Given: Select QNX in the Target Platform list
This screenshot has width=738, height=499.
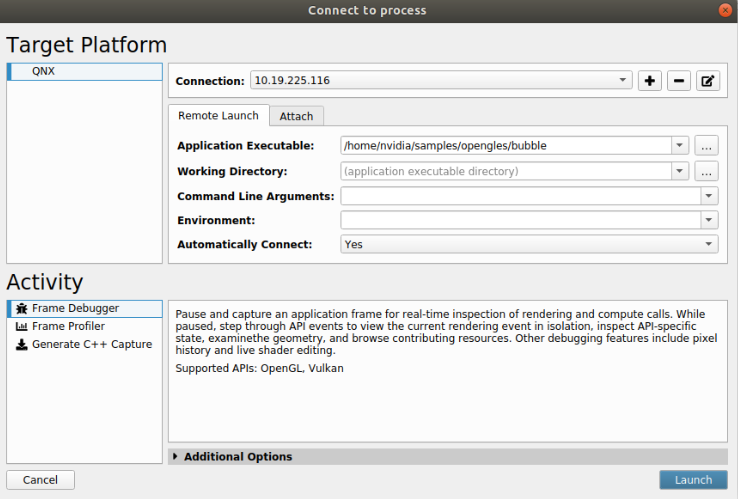Looking at the screenshot, I should pyautogui.click(x=84, y=72).
